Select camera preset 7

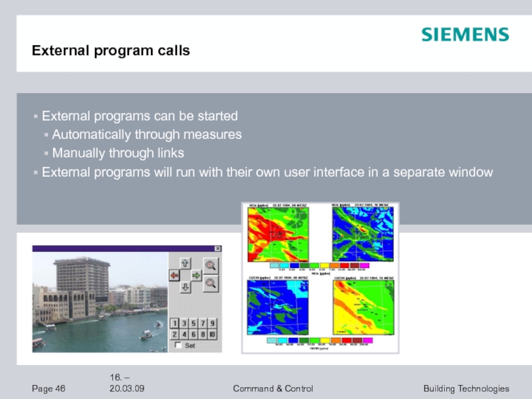pyautogui.click(x=203, y=323)
